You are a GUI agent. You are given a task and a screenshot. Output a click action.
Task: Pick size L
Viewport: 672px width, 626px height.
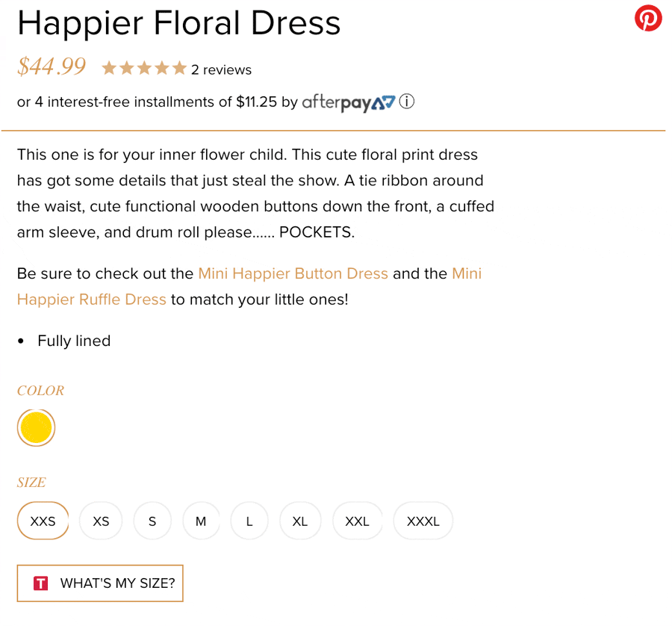249,521
